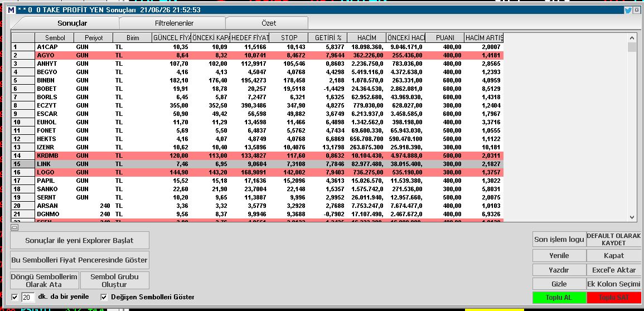Select the BORLS symbol cell
This screenshot has width=644, height=311.
coord(55,97)
